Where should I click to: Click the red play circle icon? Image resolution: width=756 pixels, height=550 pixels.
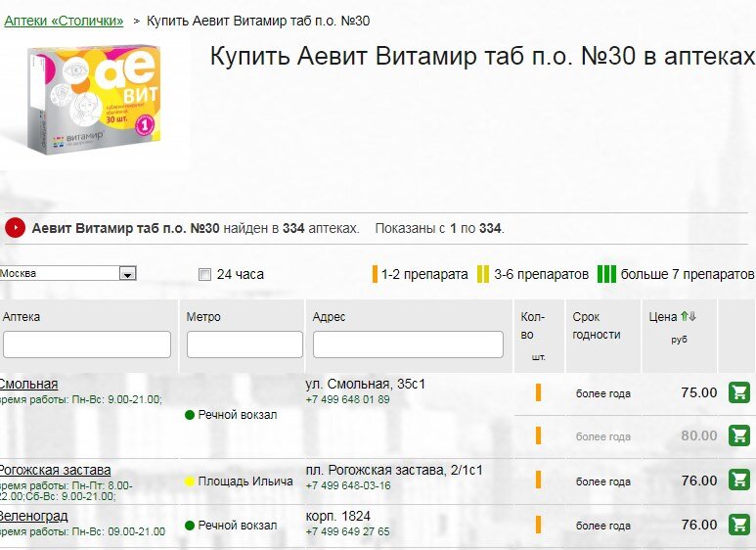click(x=15, y=228)
